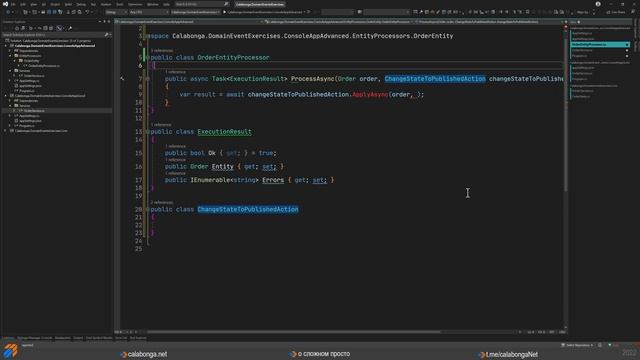Switch to the Output tab
The height and width of the screenshot is (360, 640).
click(78, 338)
